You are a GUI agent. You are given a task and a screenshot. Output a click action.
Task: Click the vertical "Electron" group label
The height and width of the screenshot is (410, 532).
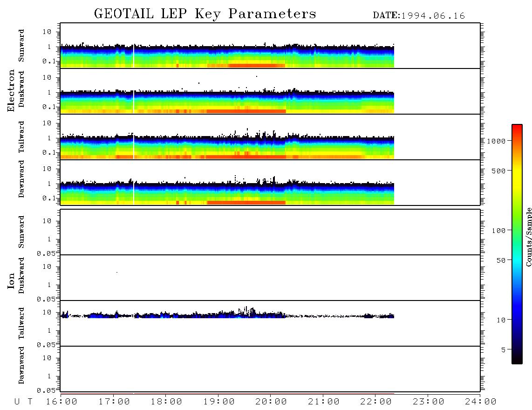[11, 90]
